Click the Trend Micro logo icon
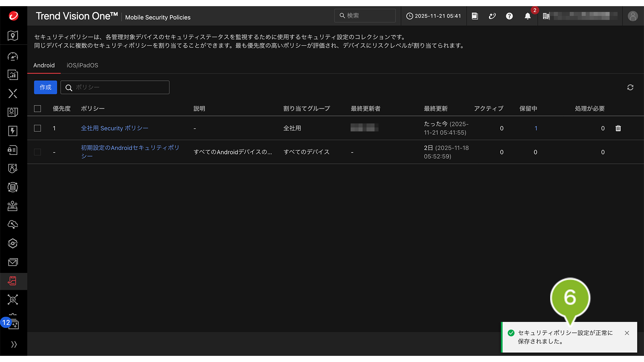This screenshot has height=362, width=644. tap(13, 16)
